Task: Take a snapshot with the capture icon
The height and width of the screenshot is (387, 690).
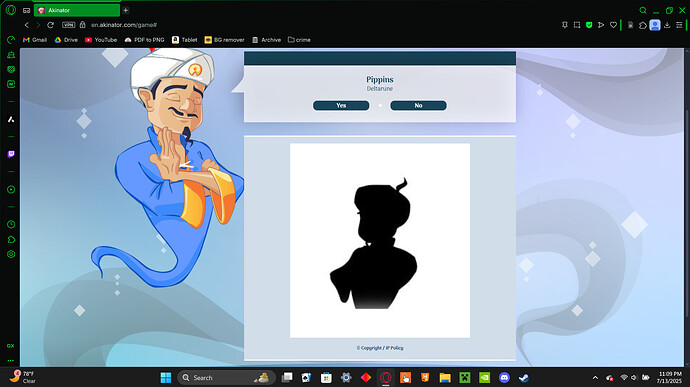Action: tap(577, 25)
